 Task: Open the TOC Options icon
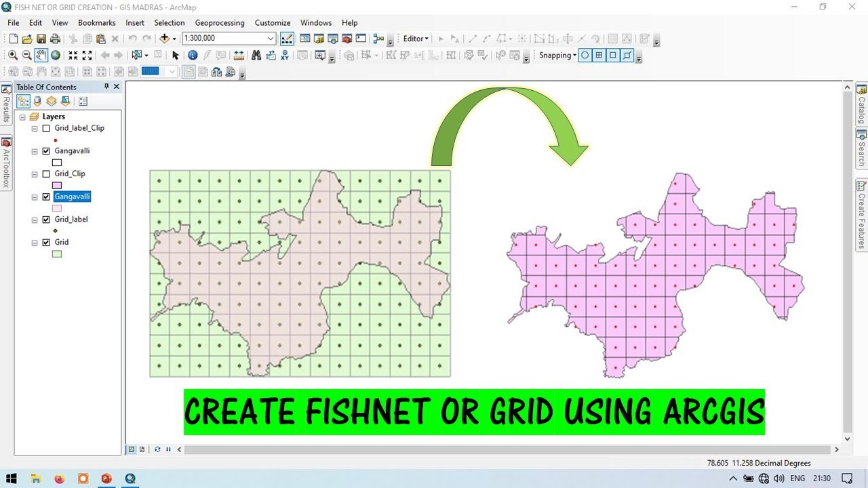[x=83, y=101]
